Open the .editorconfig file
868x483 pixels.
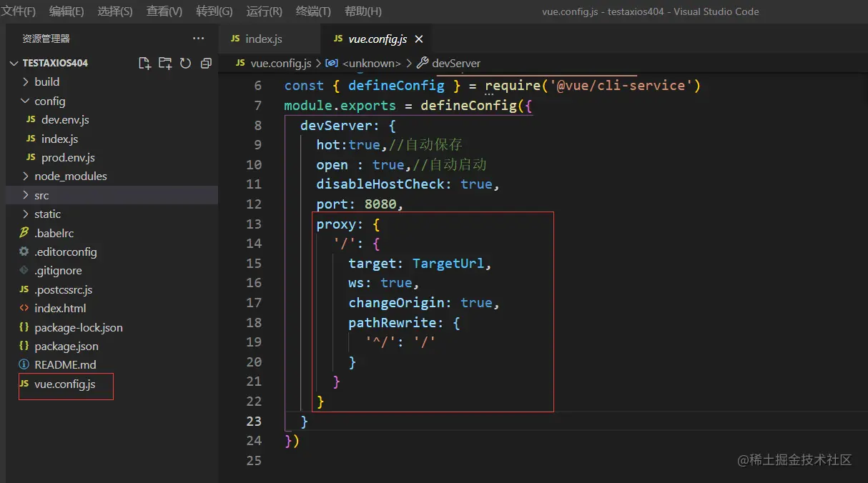pos(66,252)
